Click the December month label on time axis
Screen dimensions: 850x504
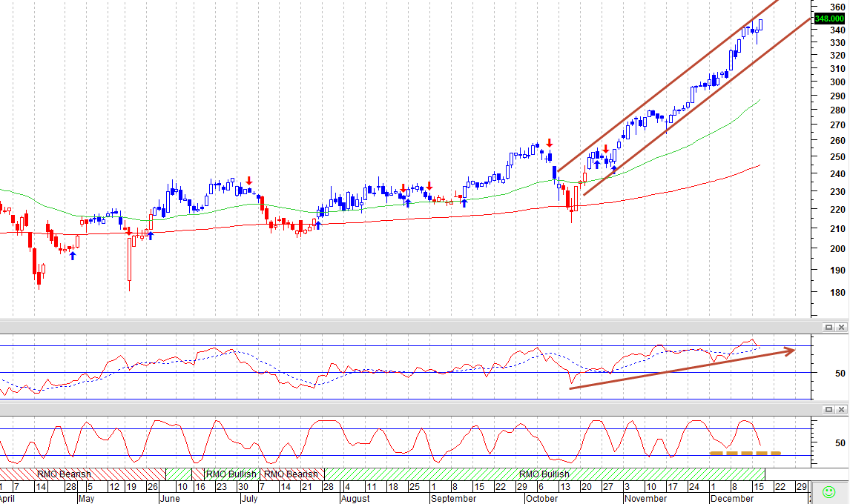[732, 499]
